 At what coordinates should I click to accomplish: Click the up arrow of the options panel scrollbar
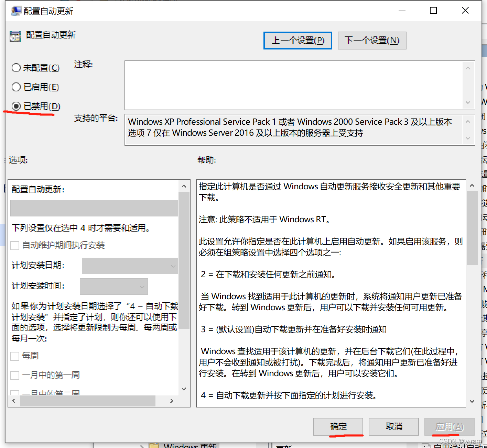point(184,186)
